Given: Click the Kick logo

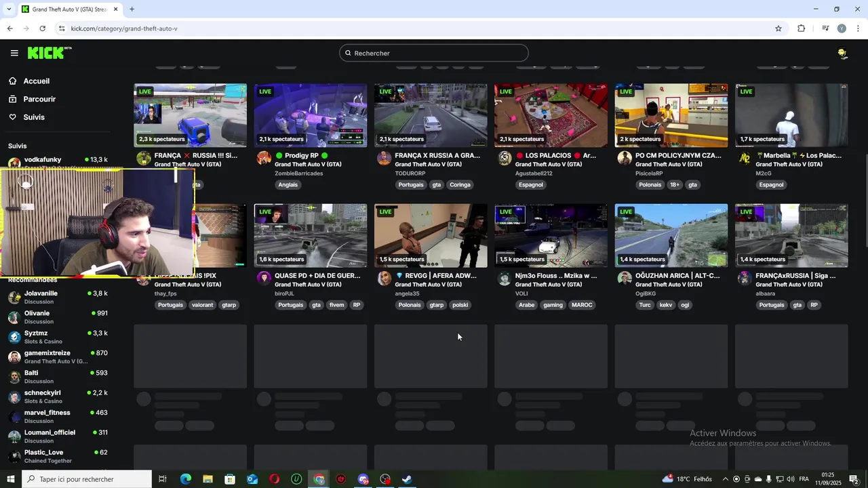Looking at the screenshot, I should point(50,53).
